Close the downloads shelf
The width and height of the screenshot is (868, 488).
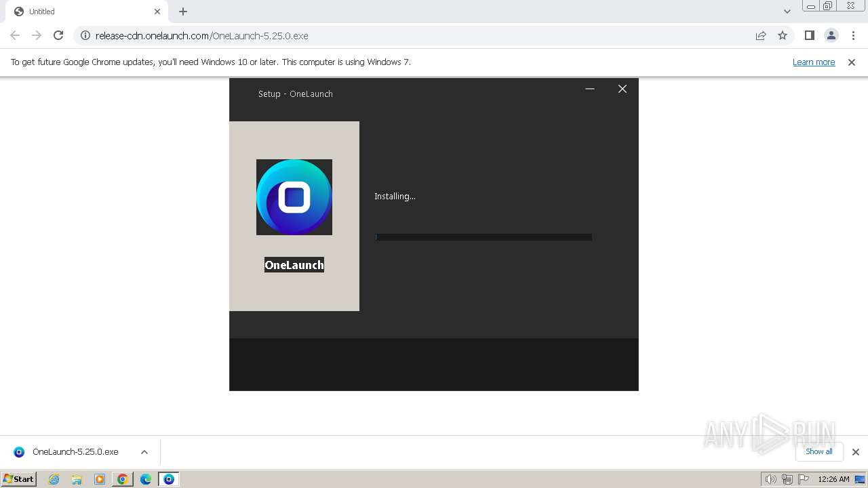[856, 452]
